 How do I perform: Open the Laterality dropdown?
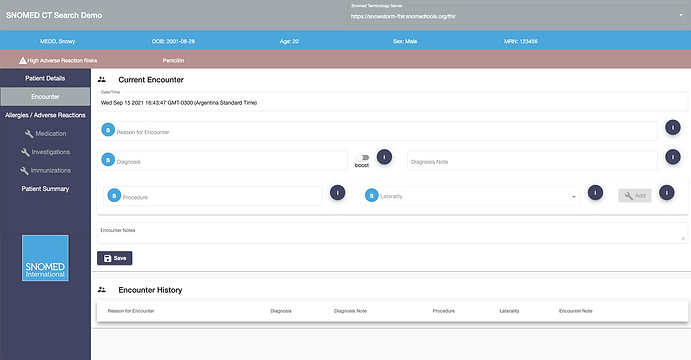click(470, 196)
